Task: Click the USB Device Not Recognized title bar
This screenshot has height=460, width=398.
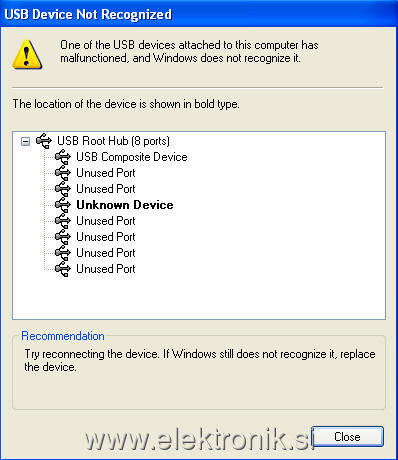Action: point(199,14)
